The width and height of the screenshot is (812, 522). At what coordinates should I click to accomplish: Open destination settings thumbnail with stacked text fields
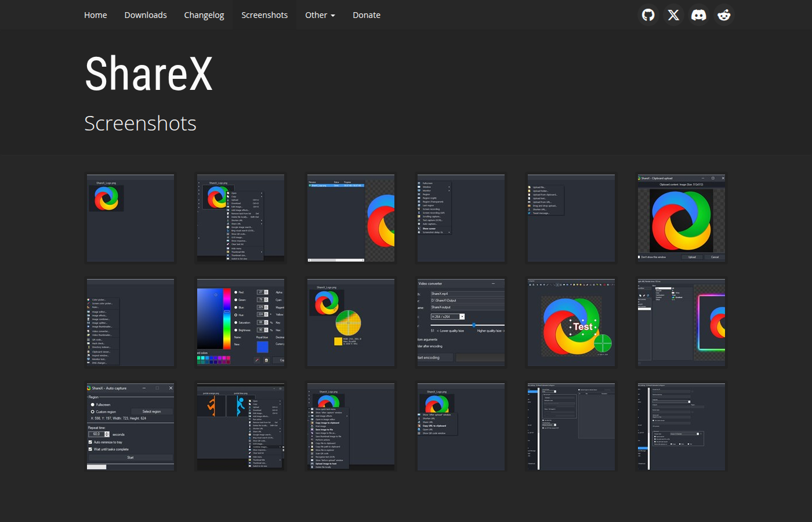(x=681, y=427)
